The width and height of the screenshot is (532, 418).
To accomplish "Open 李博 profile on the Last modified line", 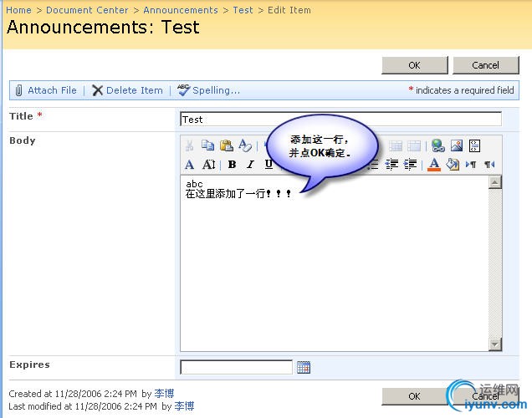I will [184, 406].
